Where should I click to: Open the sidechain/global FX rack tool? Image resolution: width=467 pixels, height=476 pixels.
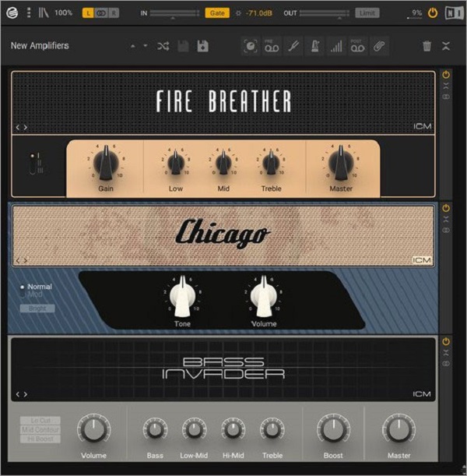[x=251, y=47]
